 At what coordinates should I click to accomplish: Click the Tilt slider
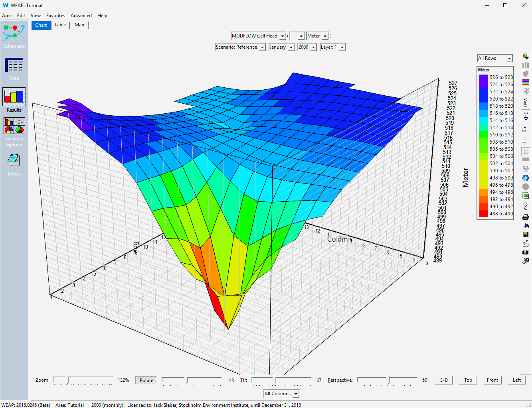[x=281, y=380]
